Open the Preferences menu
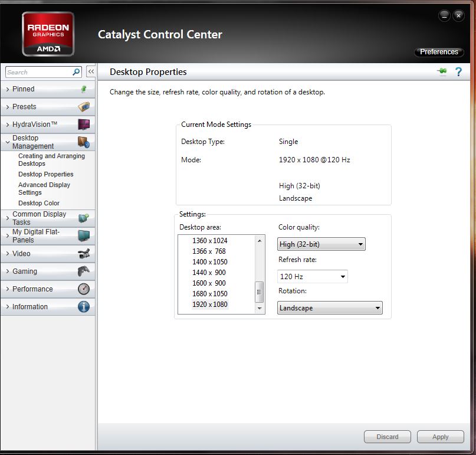 (439, 52)
